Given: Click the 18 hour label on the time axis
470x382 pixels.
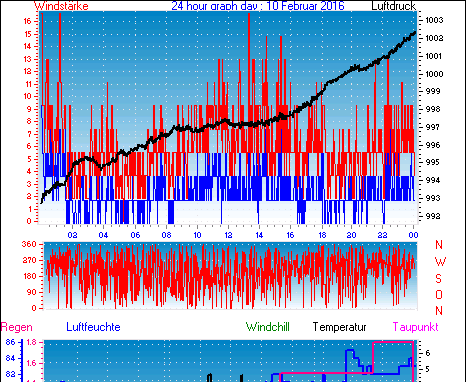Looking at the screenshot, I should 322,235.
